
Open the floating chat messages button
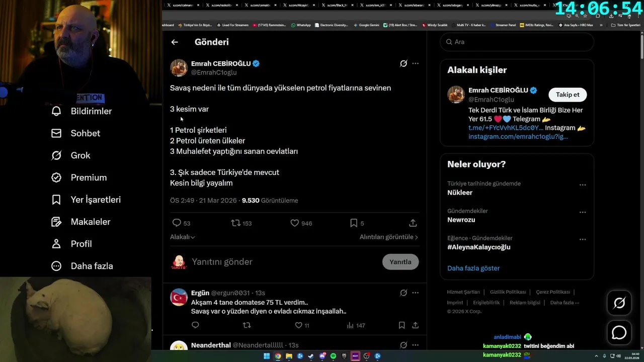[619, 333]
